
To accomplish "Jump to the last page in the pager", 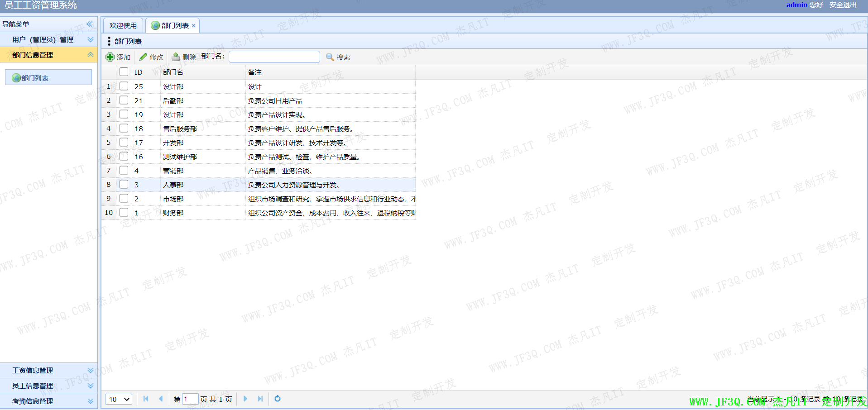I will (260, 399).
